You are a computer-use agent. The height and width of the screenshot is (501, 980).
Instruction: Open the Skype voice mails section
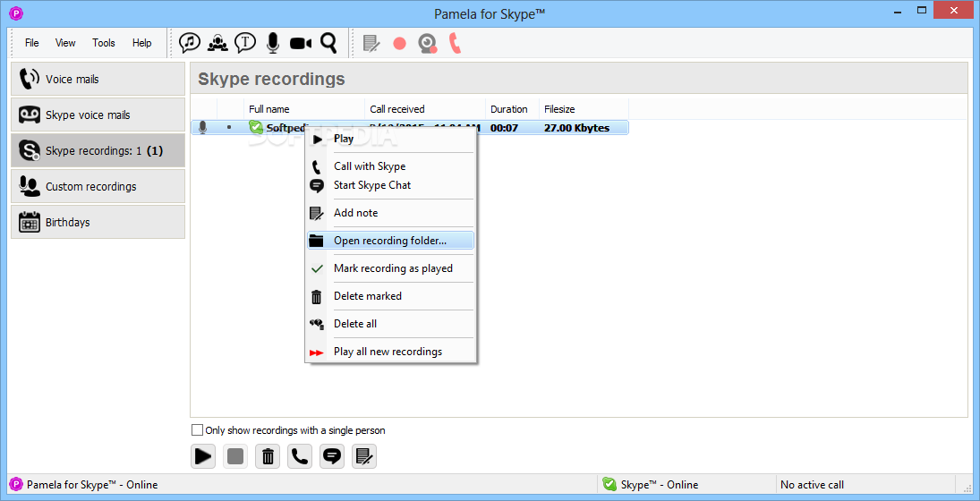[x=98, y=115]
